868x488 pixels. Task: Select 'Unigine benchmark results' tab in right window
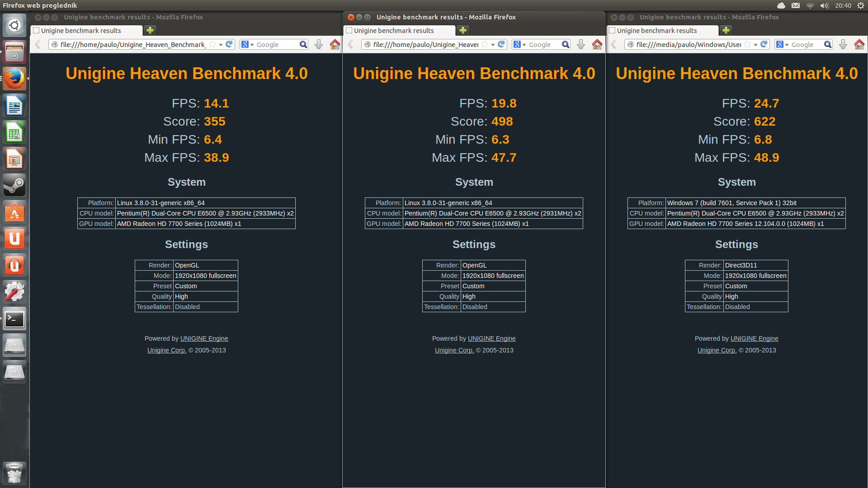pos(662,30)
